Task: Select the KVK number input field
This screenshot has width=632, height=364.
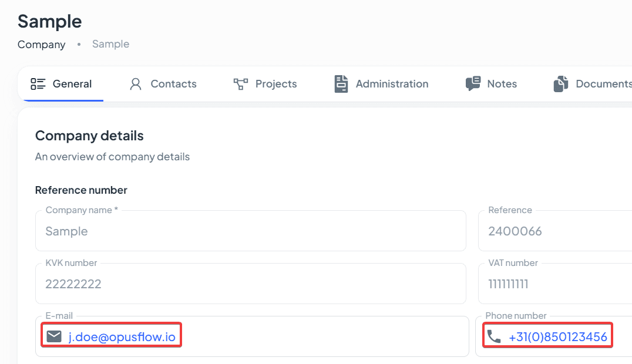Action: point(251,284)
